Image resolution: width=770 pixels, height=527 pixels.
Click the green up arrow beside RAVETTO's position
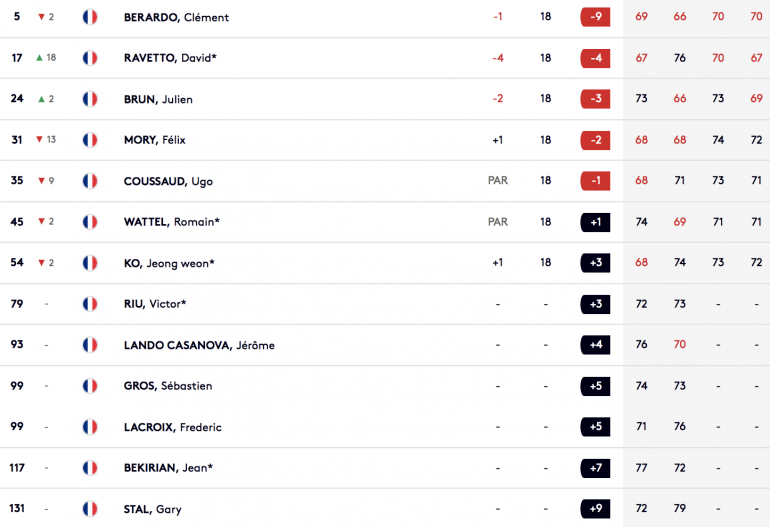pyautogui.click(x=39, y=58)
